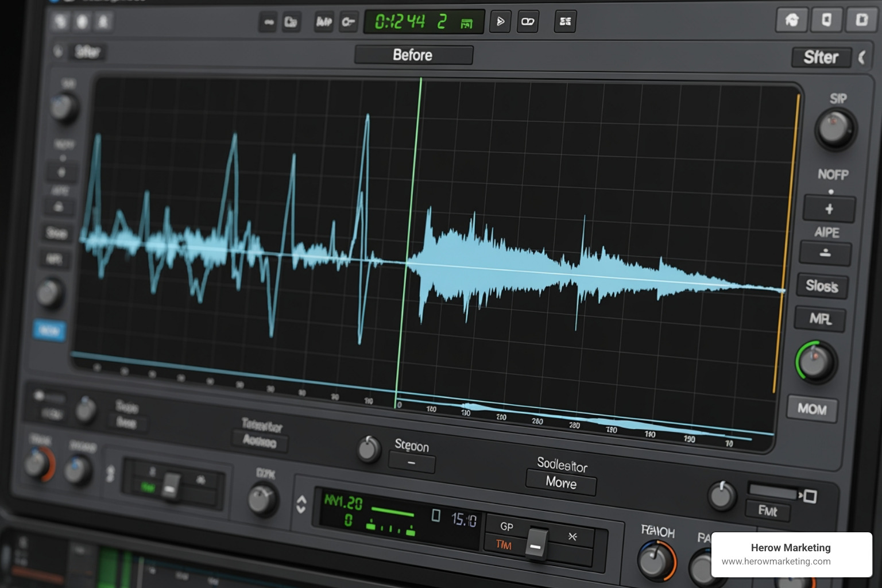Click the green time counter display

tap(424, 22)
